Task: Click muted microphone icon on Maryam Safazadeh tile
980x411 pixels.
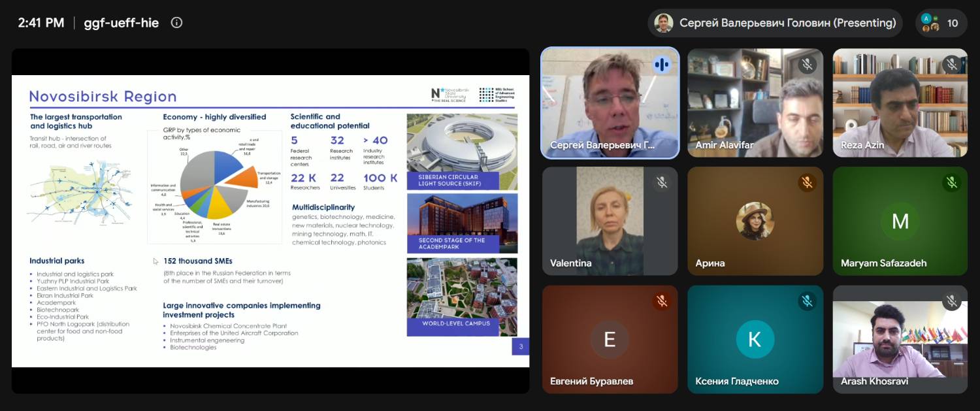Action: [x=952, y=182]
